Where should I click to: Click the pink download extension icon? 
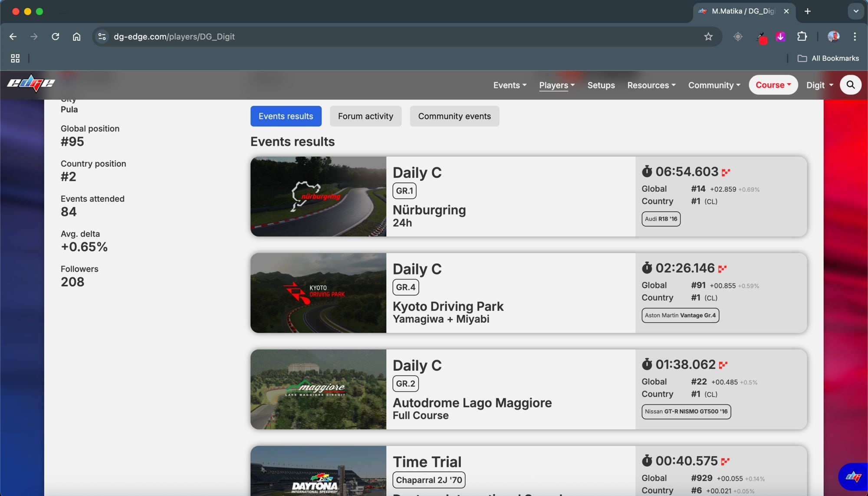(780, 37)
